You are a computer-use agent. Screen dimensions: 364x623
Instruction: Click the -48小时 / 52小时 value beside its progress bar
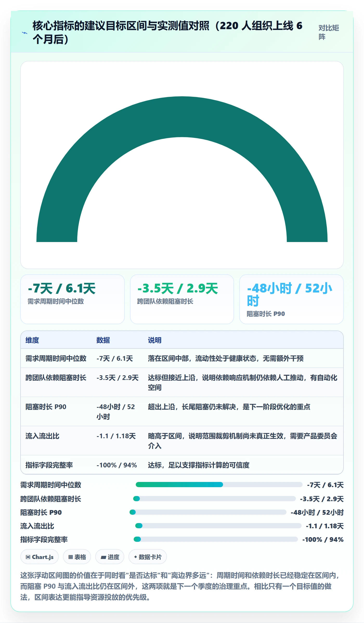click(317, 512)
